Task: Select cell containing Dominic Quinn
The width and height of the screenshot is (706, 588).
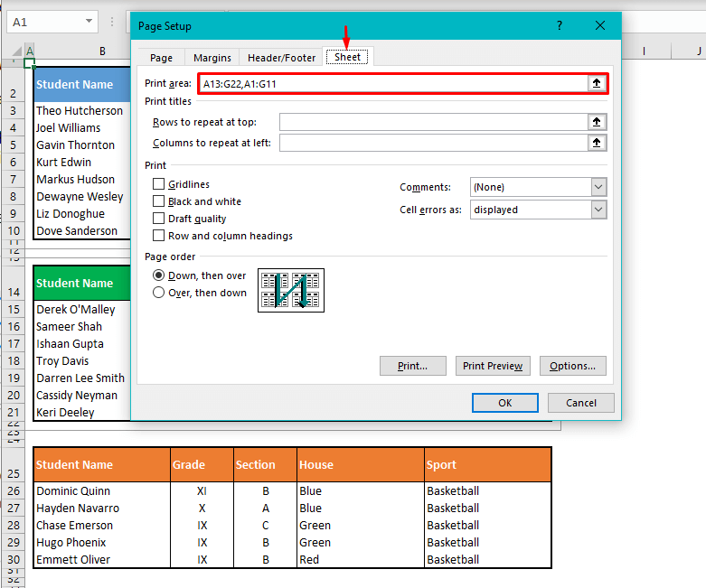Action: [x=102, y=490]
